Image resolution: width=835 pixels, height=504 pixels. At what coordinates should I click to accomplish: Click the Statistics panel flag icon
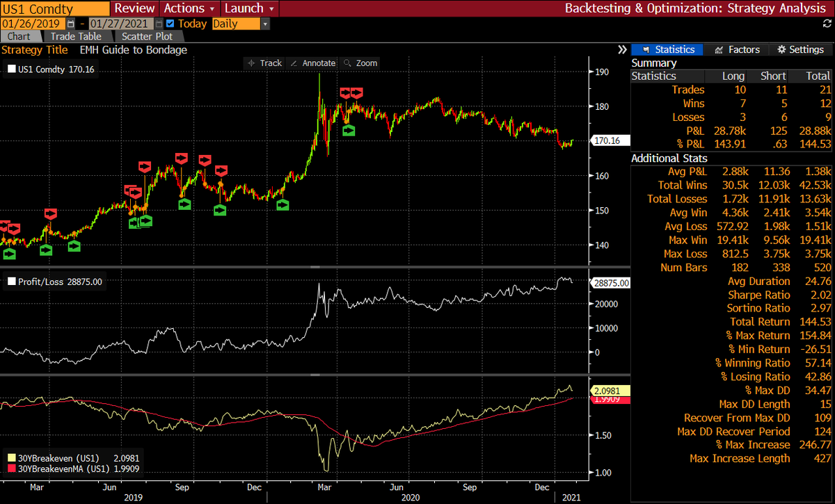(649, 49)
